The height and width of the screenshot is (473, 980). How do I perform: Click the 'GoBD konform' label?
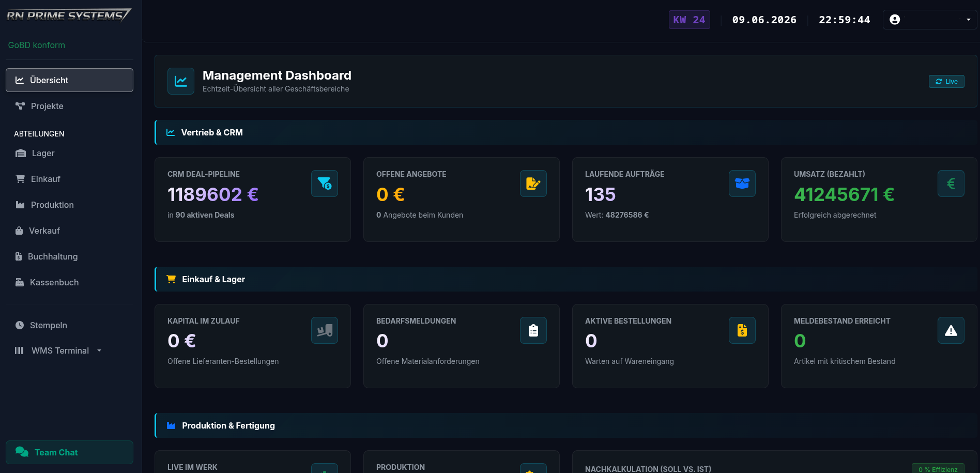tap(37, 45)
